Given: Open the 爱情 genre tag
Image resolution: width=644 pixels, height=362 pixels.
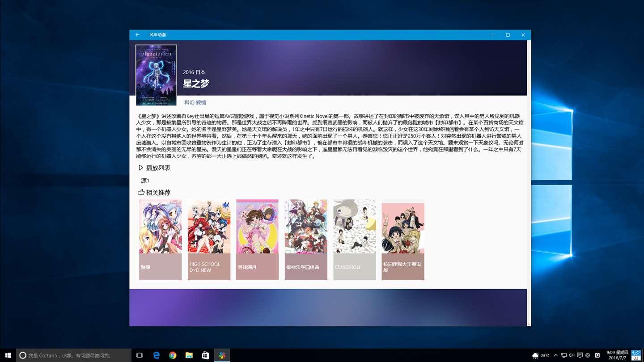Looking at the screenshot, I should click(x=201, y=102).
